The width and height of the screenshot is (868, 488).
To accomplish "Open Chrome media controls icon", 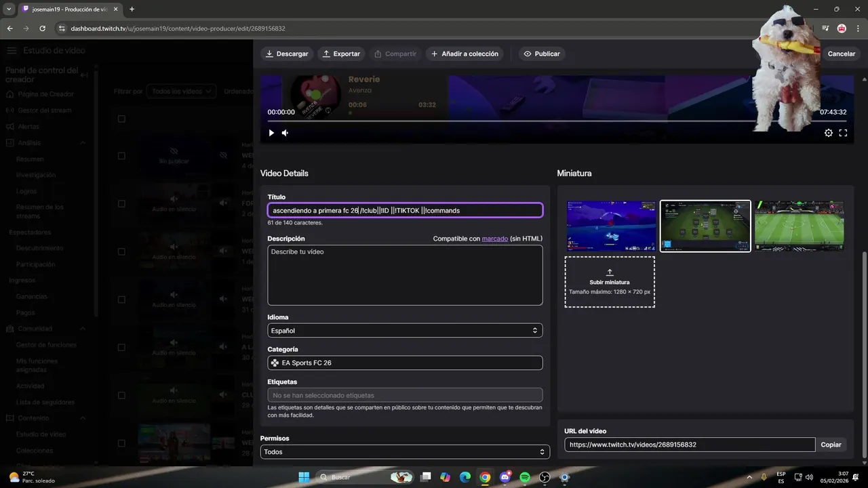I will (x=825, y=28).
